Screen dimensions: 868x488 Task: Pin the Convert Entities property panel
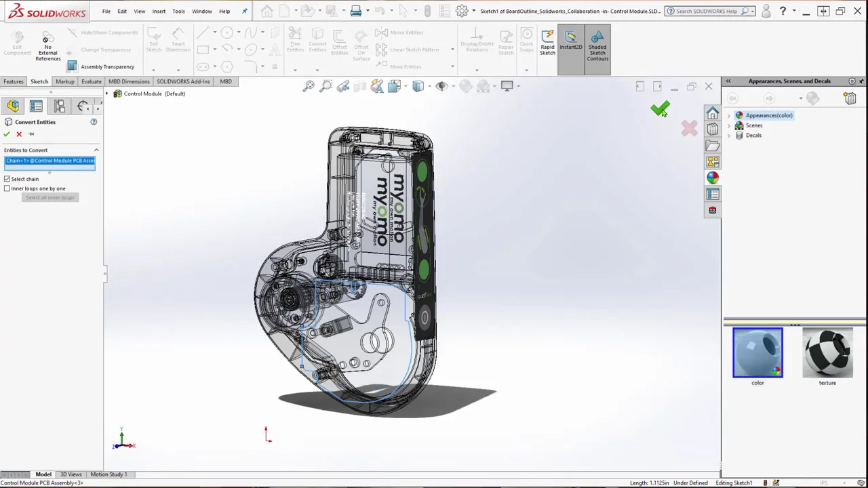coord(31,134)
